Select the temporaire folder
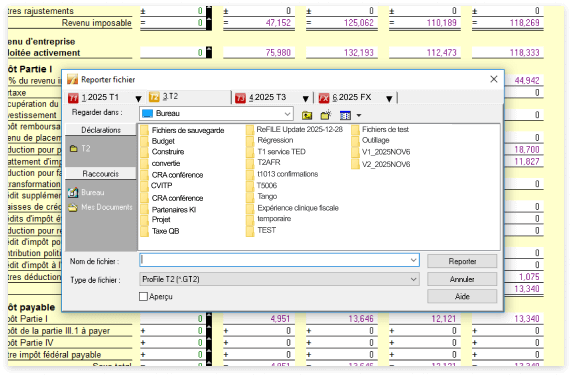 tap(269, 219)
